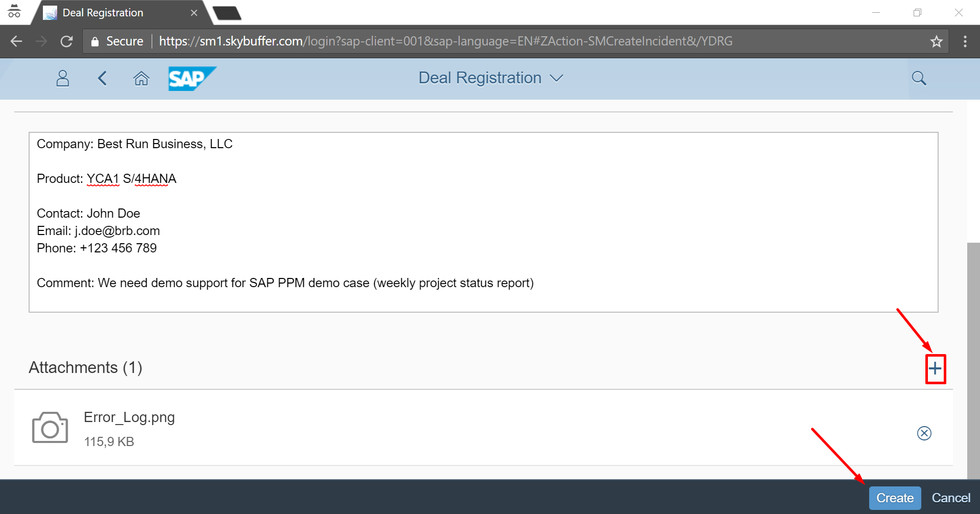Click the incognito icon in the title bar
Screen dimensions: 980x514
[14, 12]
